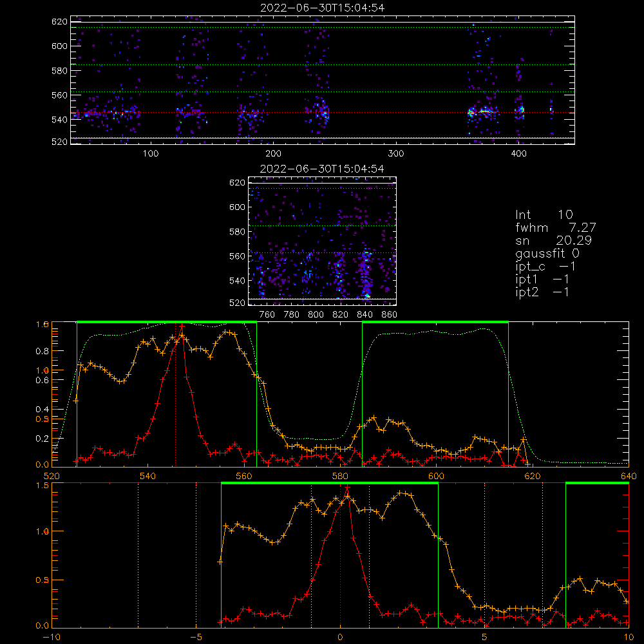Select the 'gaussfit 0' readout line

[547, 254]
